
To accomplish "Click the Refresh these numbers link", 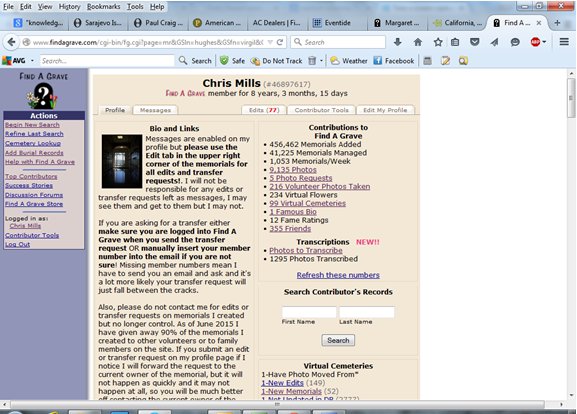I will click(x=338, y=275).
